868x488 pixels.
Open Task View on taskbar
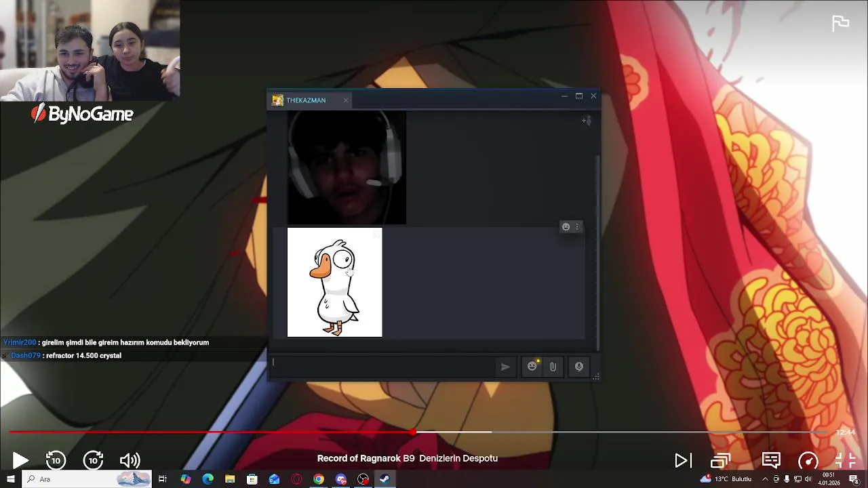pos(163,479)
